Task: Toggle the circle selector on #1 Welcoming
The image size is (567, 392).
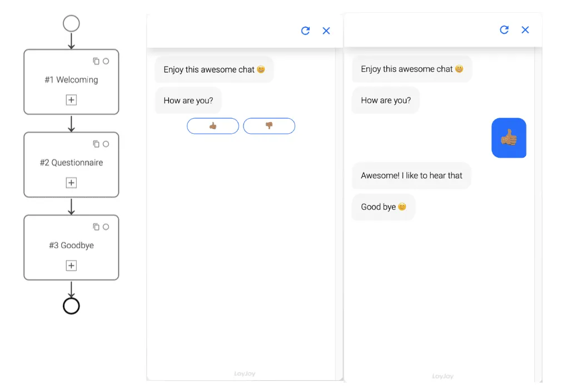Action: pyautogui.click(x=105, y=61)
